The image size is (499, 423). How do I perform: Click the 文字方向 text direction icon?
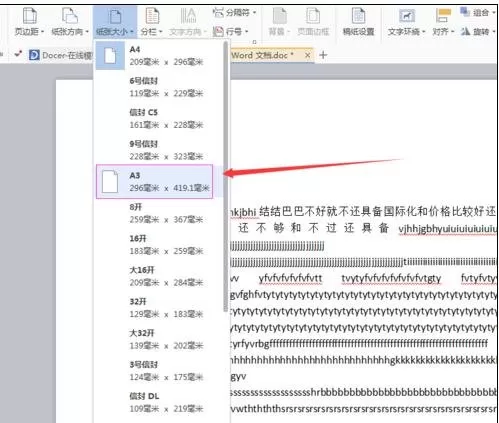tap(188, 15)
